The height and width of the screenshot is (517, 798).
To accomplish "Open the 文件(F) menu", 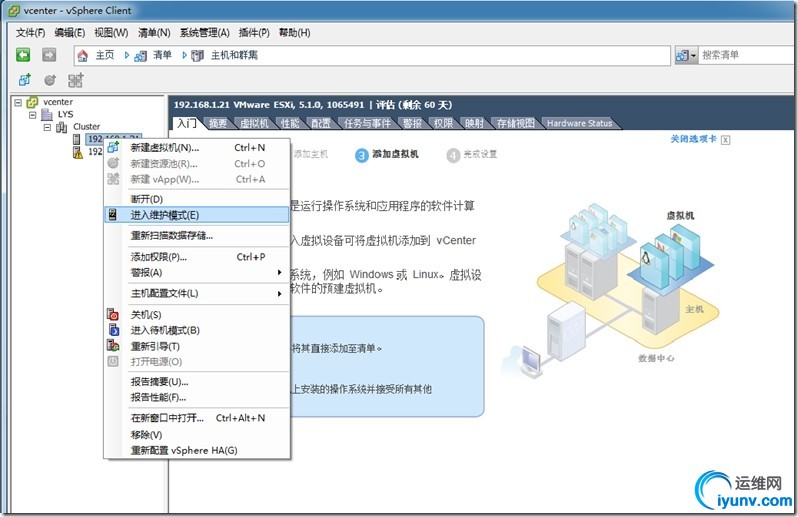I will pyautogui.click(x=31, y=33).
